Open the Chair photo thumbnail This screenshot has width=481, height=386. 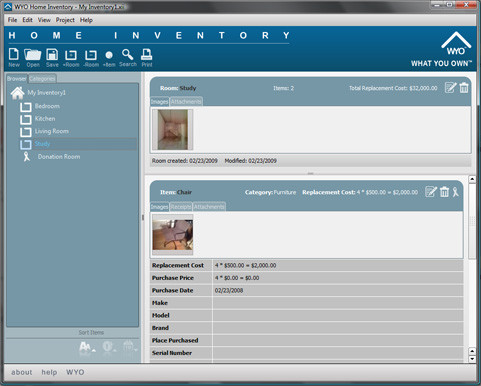[x=173, y=235]
